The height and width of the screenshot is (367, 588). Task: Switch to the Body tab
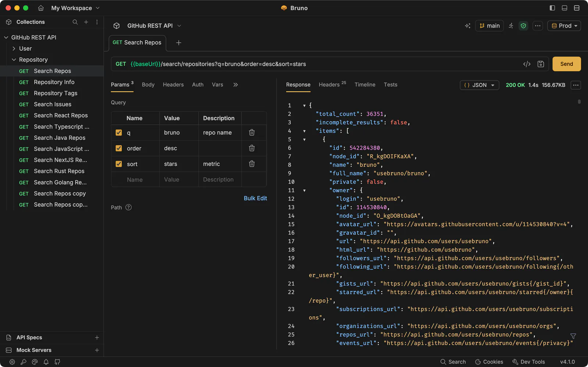(148, 85)
